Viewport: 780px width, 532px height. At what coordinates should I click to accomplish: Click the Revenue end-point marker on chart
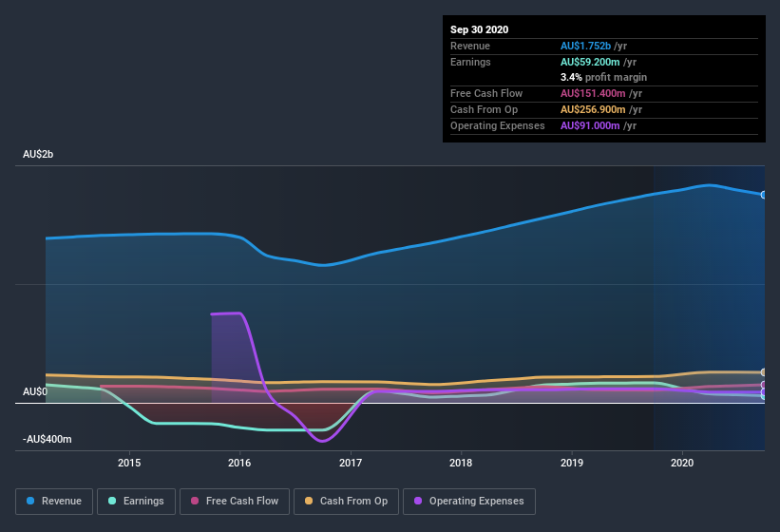[764, 195]
